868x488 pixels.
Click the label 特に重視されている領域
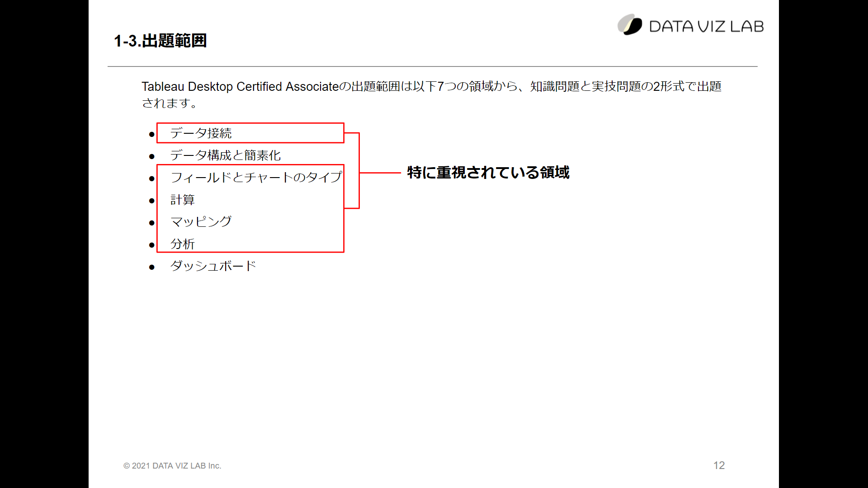(x=488, y=173)
